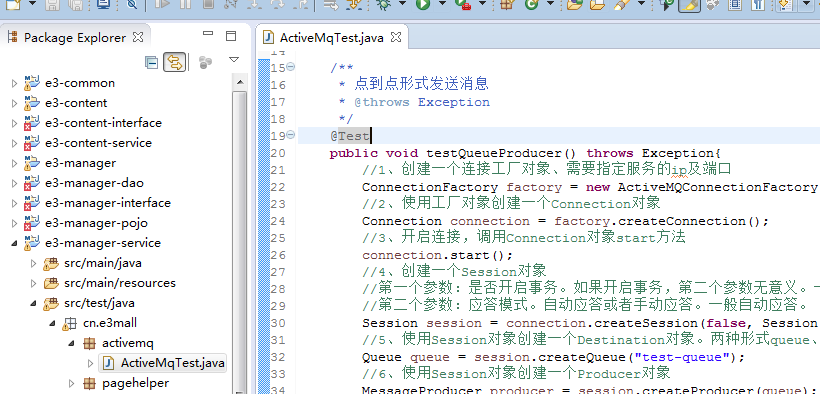
Task: Toggle Link with Editor button
Action: (x=175, y=63)
